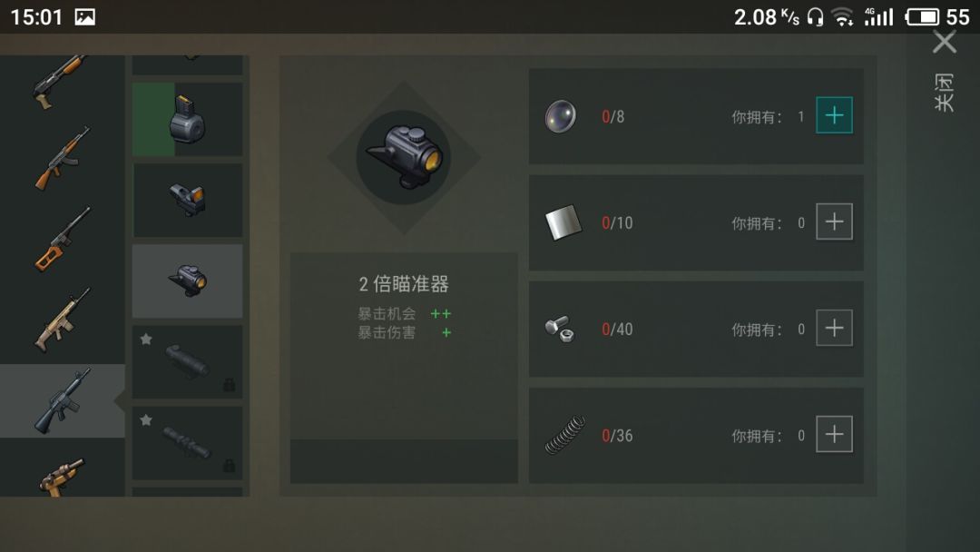Tap the locked suppressor attachment
The image size is (980, 552).
188,362
